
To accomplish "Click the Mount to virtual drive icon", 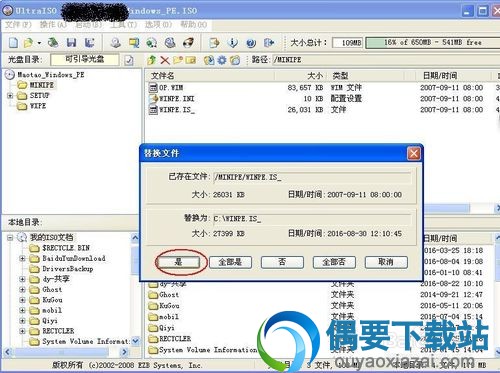I will (x=170, y=43).
